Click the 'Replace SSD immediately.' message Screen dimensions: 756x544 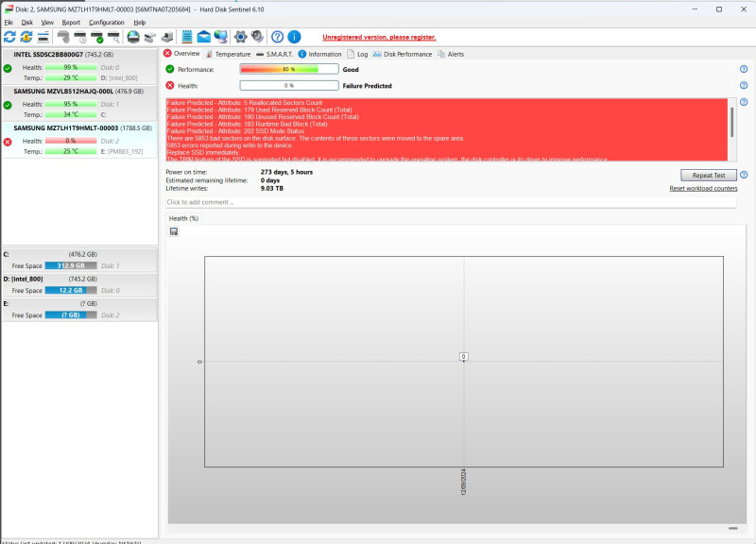203,152
